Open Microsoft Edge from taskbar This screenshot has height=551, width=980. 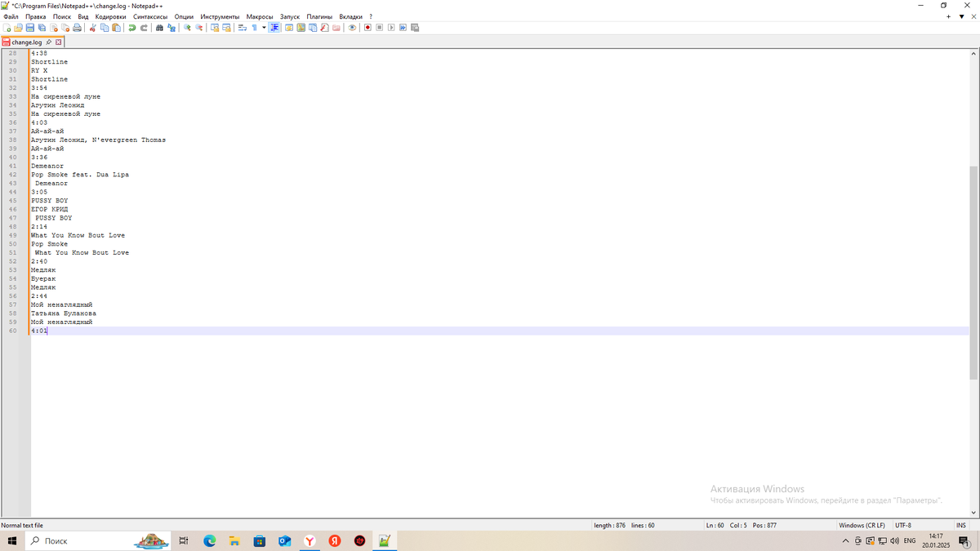click(209, 541)
